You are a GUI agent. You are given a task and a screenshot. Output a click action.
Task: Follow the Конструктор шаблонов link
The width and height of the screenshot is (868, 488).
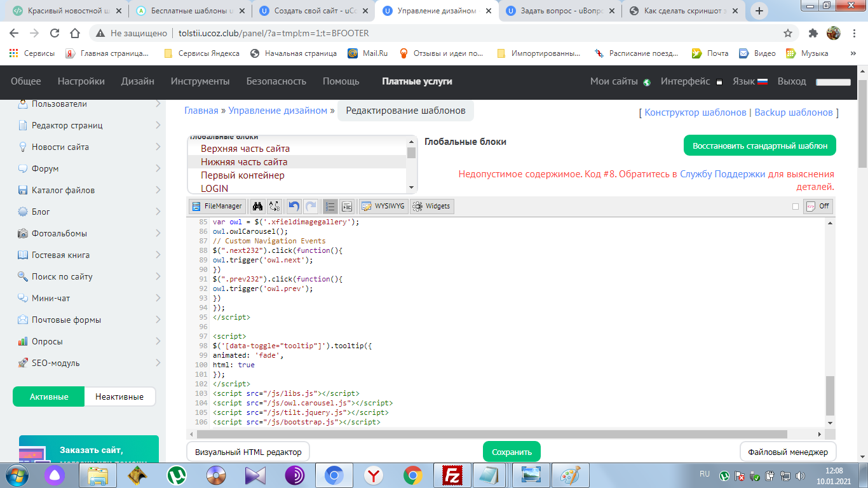coord(695,112)
